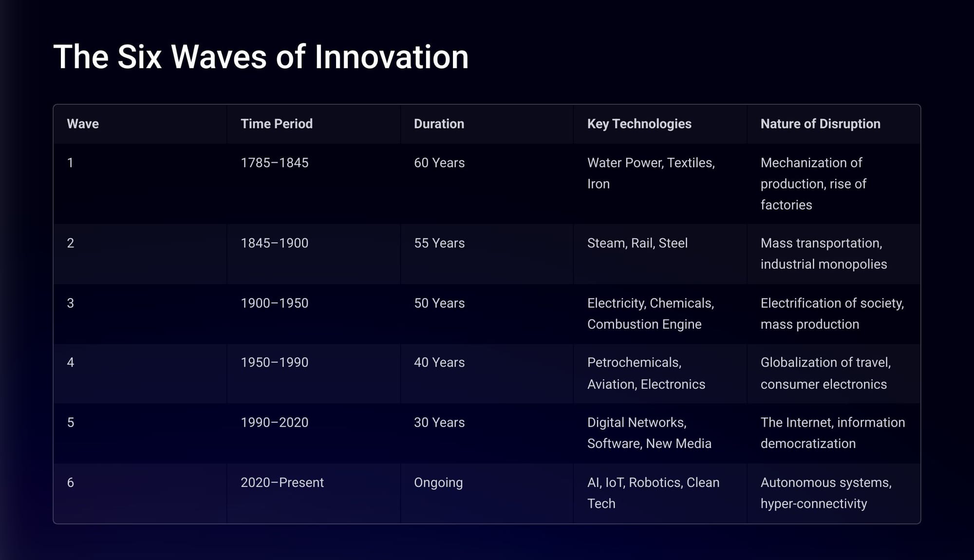974x560 pixels.
Task: Select the slide title 'The Six Waves of Innovation'
Action: [261, 57]
